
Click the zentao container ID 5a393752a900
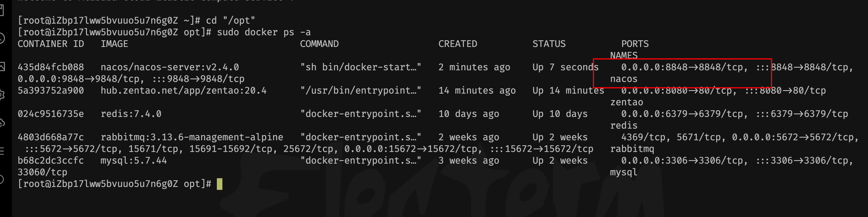coord(50,91)
